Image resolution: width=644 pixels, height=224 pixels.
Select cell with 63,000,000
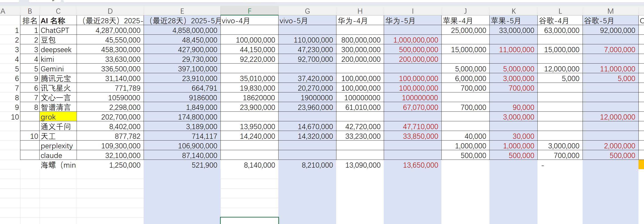560,30
